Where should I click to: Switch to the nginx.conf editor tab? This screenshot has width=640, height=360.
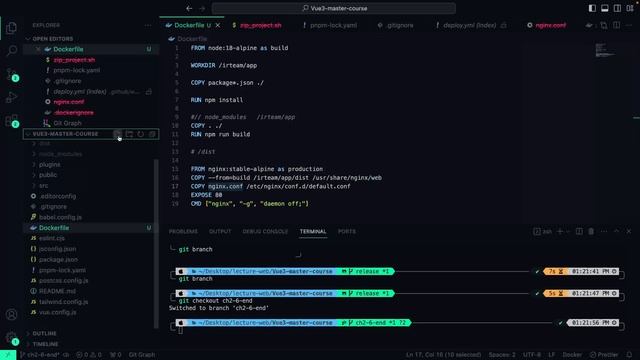tap(550, 25)
